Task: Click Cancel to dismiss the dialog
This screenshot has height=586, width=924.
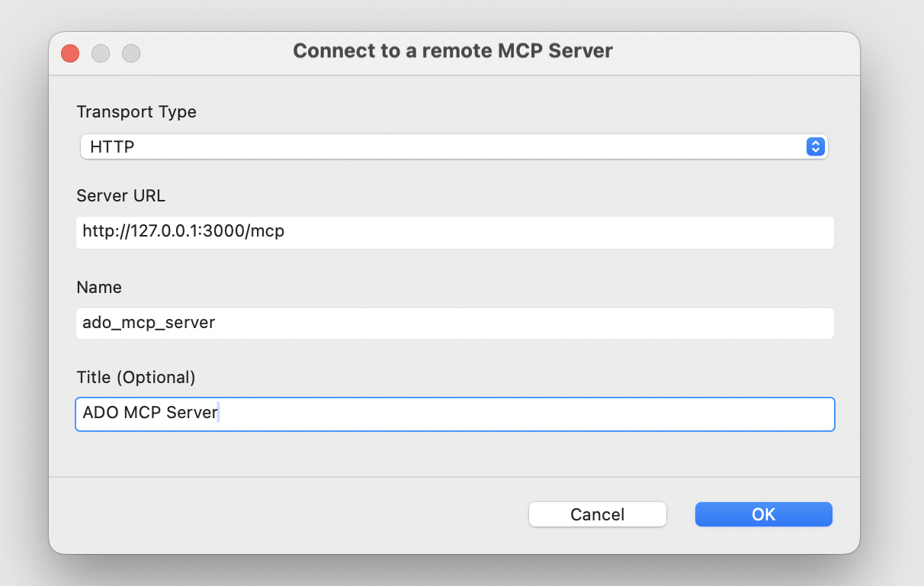Action: (x=597, y=514)
